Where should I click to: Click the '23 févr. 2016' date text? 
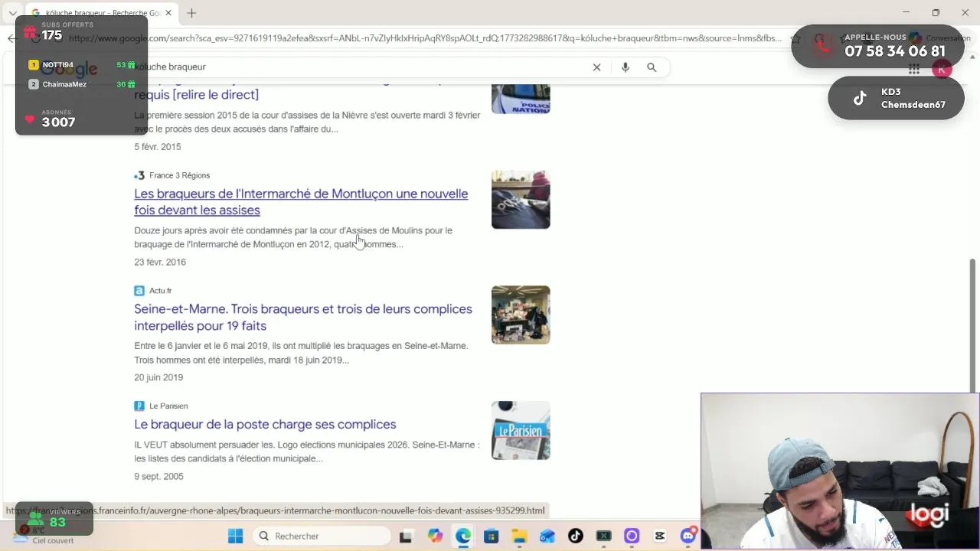160,262
